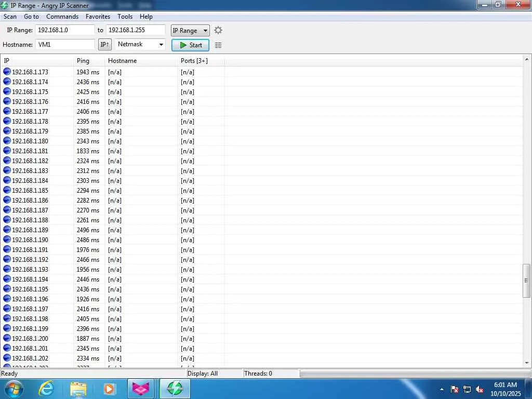Open the Commands menu
The width and height of the screenshot is (532, 399).
pyautogui.click(x=62, y=17)
